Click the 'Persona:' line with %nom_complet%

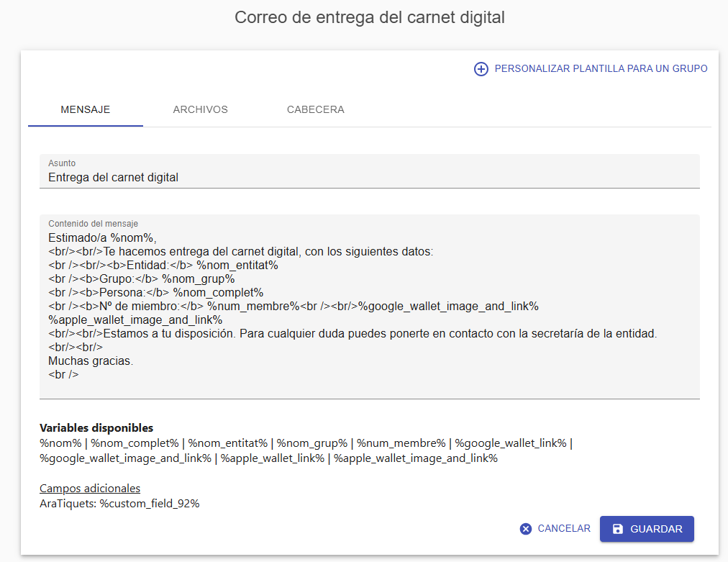156,293
